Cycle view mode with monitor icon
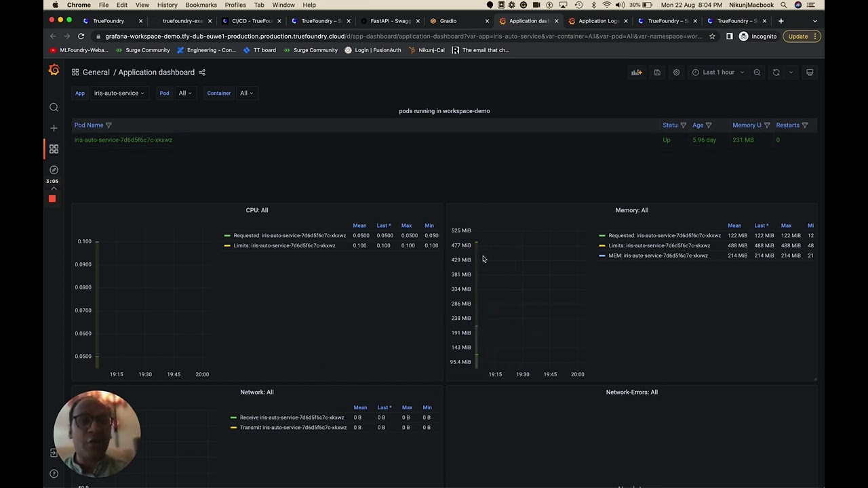868x488 pixels. [810, 73]
